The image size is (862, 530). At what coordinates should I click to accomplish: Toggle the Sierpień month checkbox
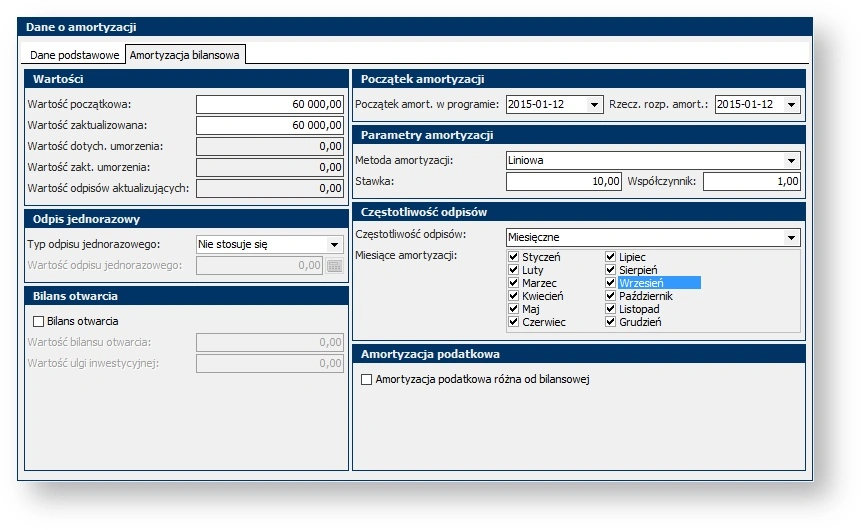[x=610, y=269]
